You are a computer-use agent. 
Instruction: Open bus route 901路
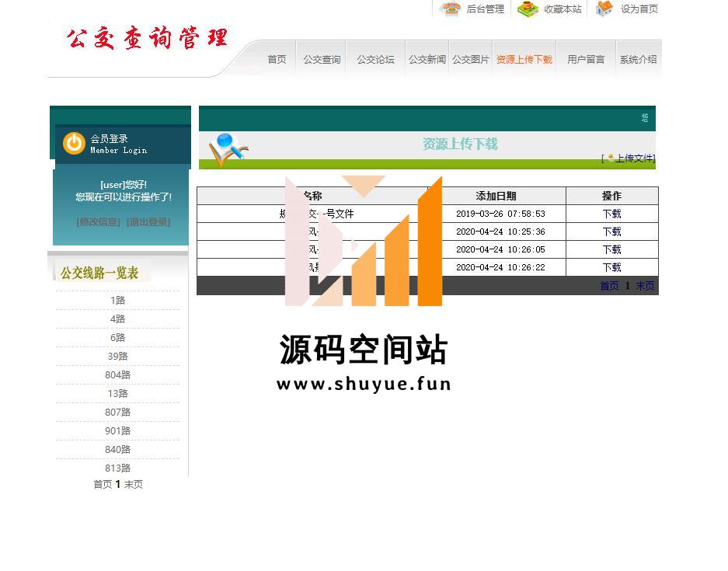117,430
